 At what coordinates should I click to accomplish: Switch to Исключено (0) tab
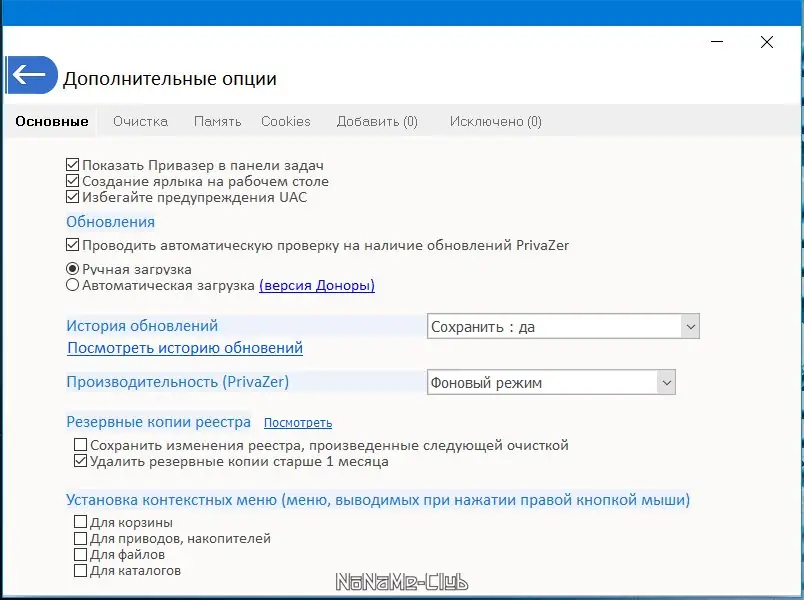click(x=495, y=122)
